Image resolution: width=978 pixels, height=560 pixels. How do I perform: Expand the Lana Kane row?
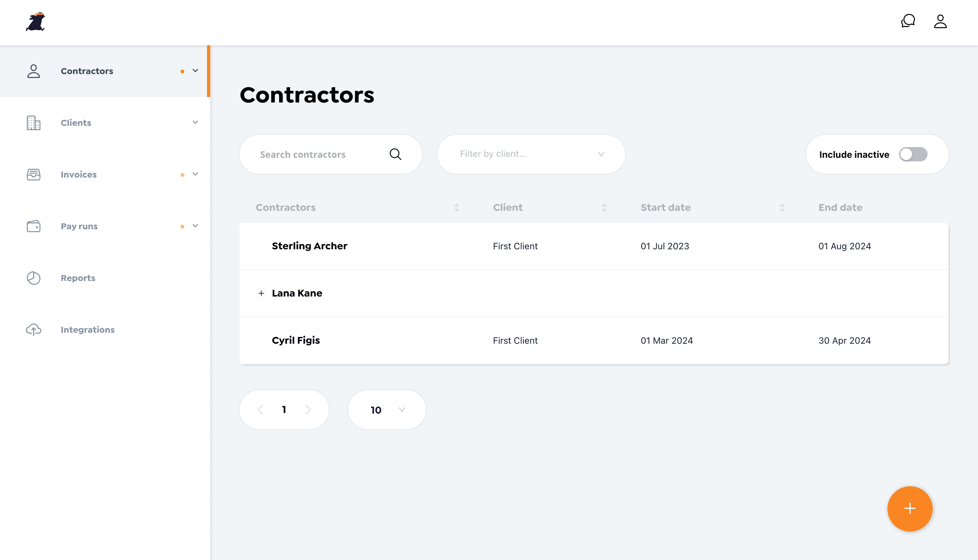(261, 294)
